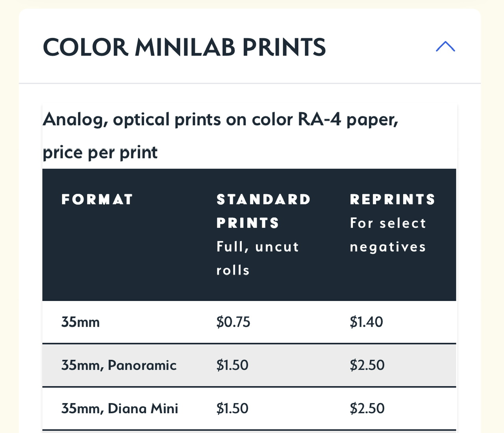Click Diana Mini standard prints price $1.50

click(232, 409)
